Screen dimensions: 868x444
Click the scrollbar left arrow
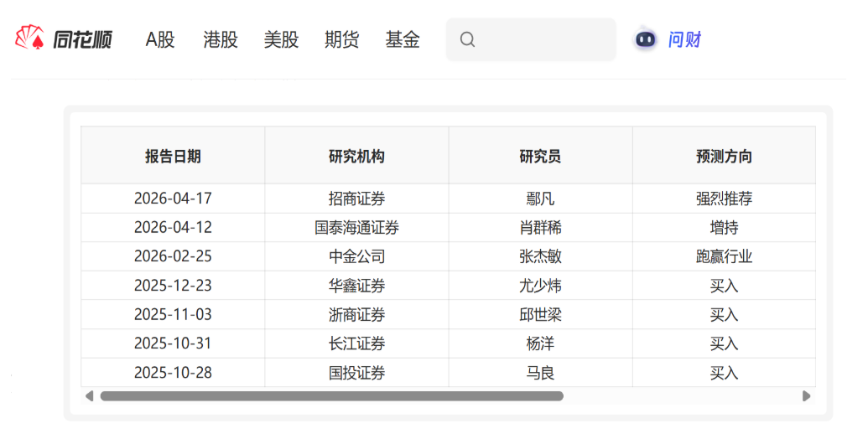click(89, 396)
